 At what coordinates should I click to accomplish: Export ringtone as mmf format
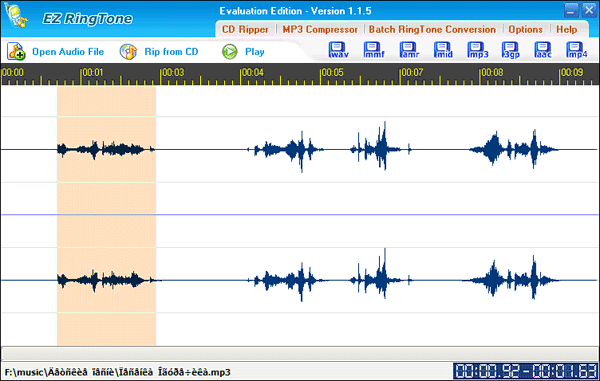pos(374,50)
